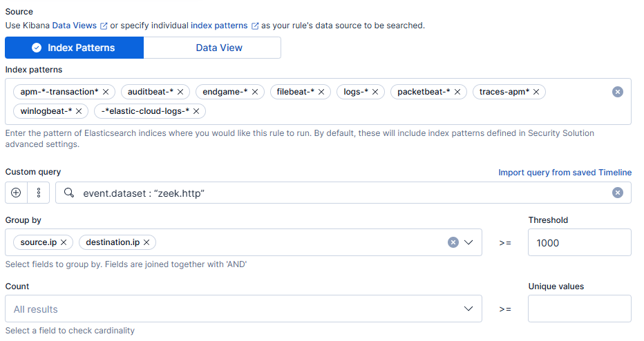
Task: Click the endgame-* pattern label
Action: 225,92
